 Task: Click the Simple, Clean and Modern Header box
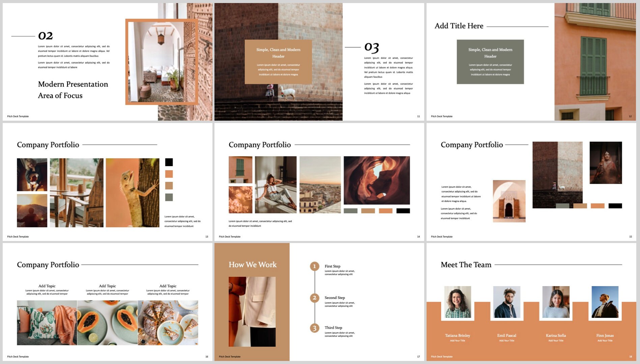click(x=278, y=62)
